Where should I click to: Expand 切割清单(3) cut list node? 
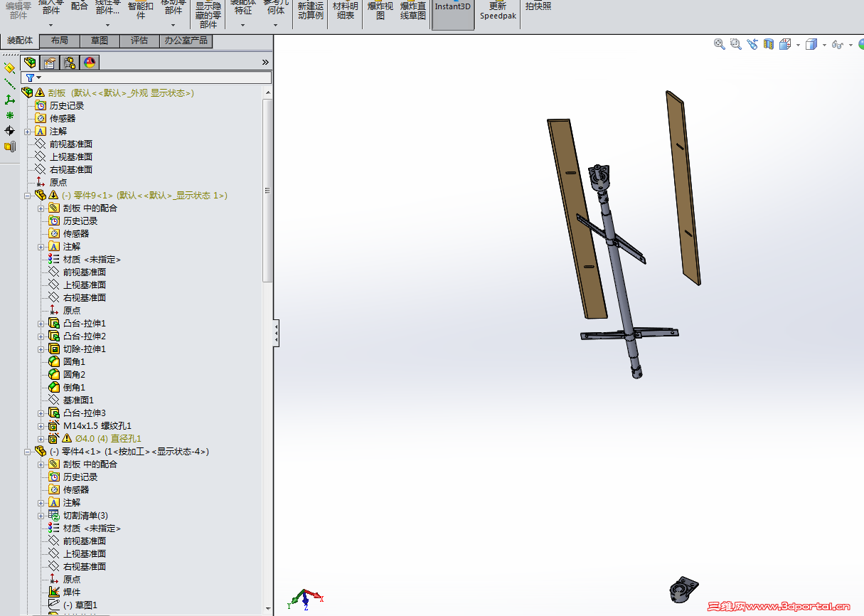[41, 515]
